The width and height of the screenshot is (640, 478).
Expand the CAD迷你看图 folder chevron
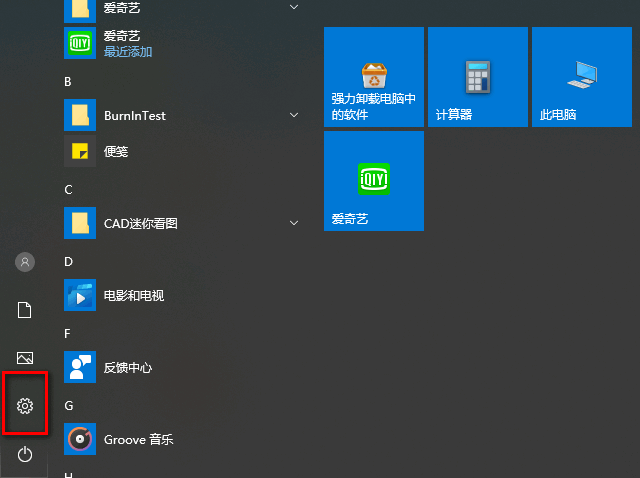click(294, 223)
